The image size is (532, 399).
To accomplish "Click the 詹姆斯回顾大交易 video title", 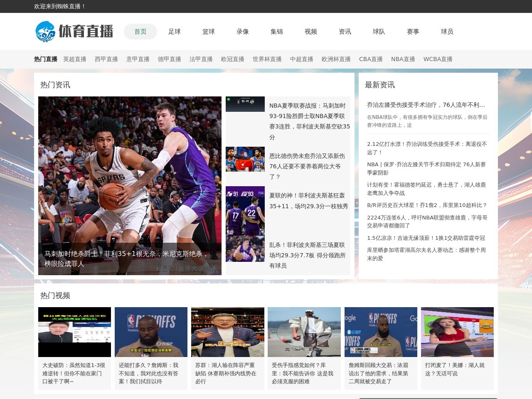I will tap(378, 373).
